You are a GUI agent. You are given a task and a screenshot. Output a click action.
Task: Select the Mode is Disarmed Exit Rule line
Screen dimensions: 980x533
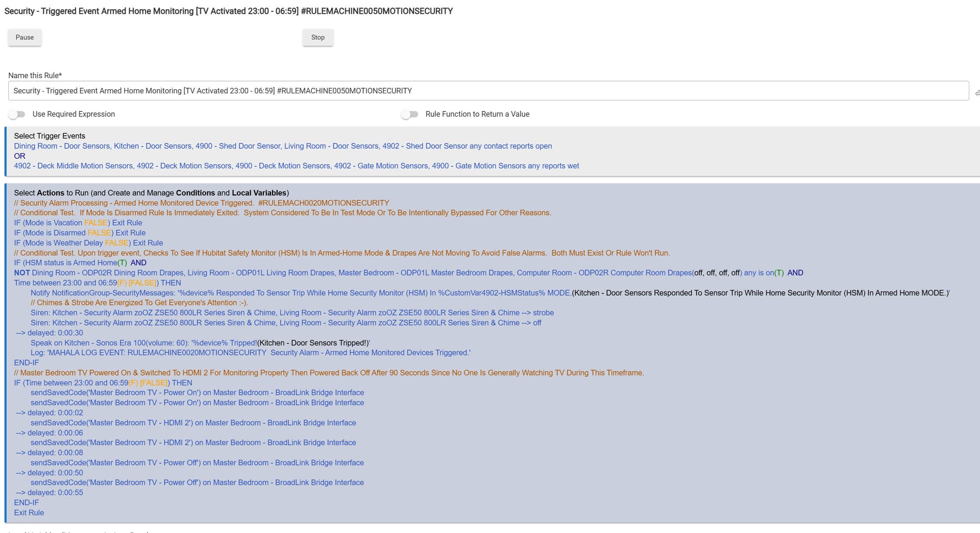[x=80, y=233]
